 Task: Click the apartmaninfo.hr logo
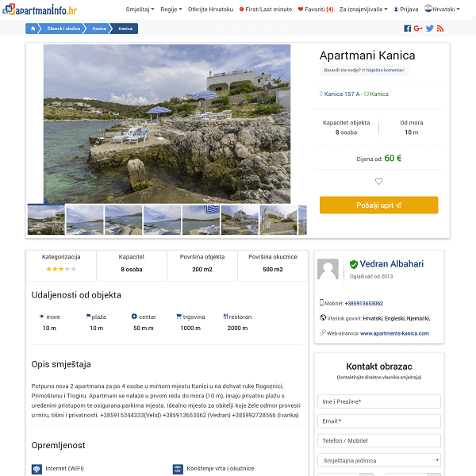point(40,10)
